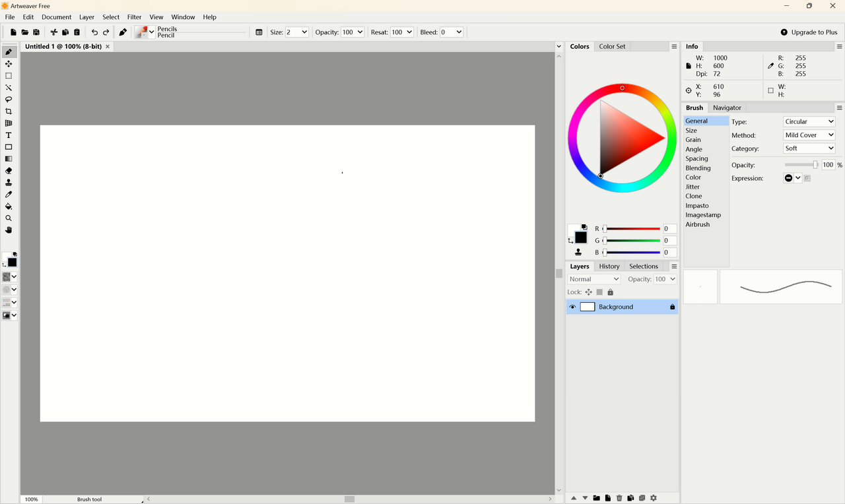The image size is (845, 504).
Task: Select the Paint Bucket fill tool
Action: 9,206
